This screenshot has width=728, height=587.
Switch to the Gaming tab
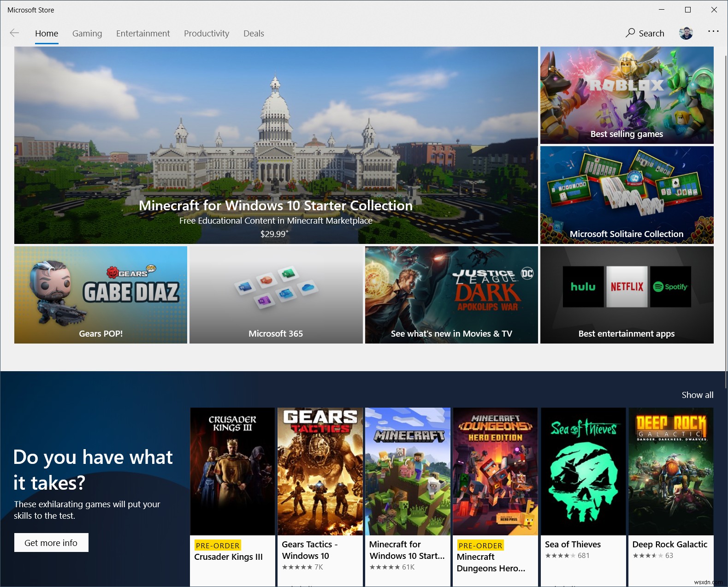click(87, 34)
